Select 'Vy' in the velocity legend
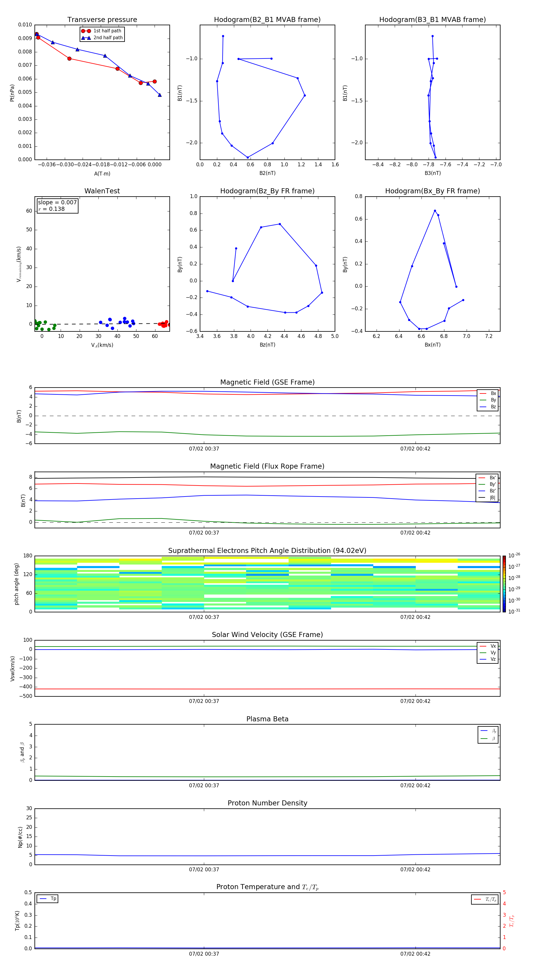 pyautogui.click(x=488, y=652)
